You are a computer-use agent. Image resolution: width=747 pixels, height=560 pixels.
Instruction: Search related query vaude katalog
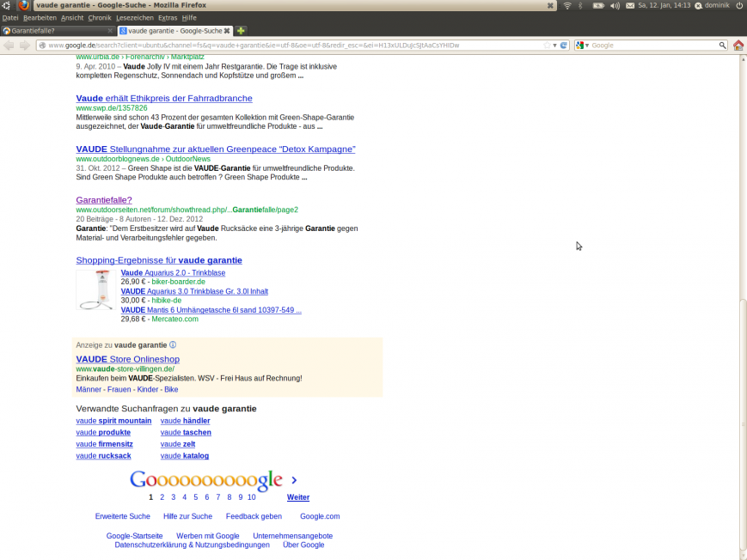point(184,456)
